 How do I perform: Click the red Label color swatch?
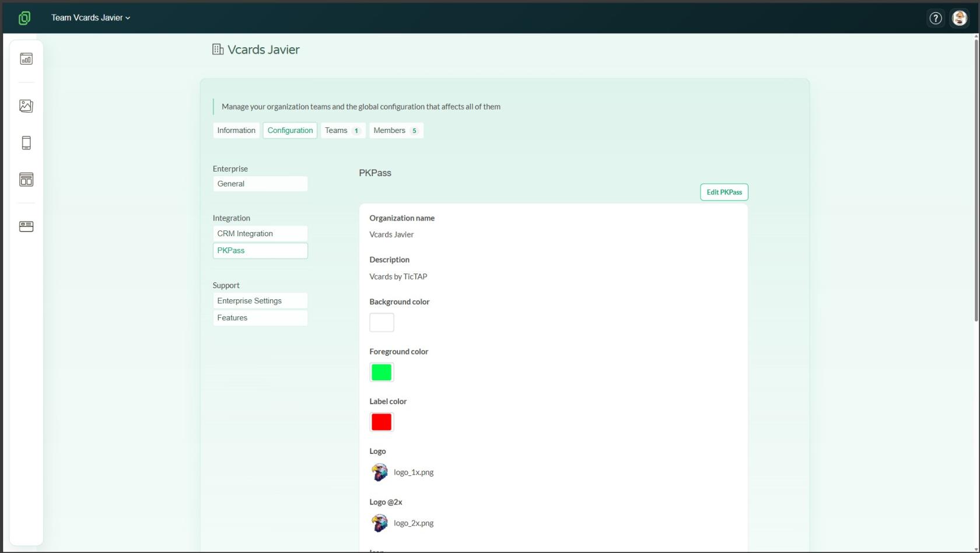click(x=381, y=422)
